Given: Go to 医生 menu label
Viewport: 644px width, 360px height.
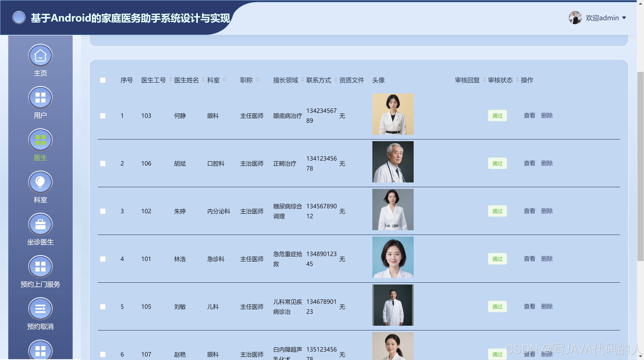Looking at the screenshot, I should coord(40,158).
